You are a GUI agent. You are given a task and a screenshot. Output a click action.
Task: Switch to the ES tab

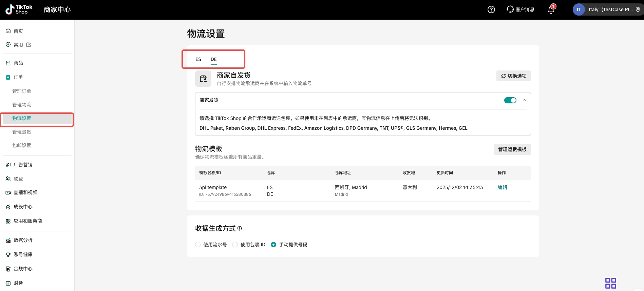198,59
